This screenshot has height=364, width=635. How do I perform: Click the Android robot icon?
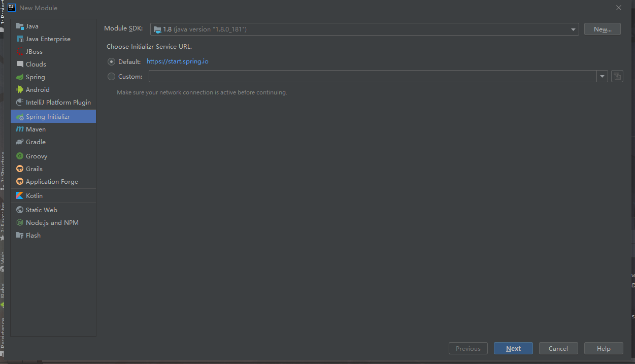tap(20, 89)
